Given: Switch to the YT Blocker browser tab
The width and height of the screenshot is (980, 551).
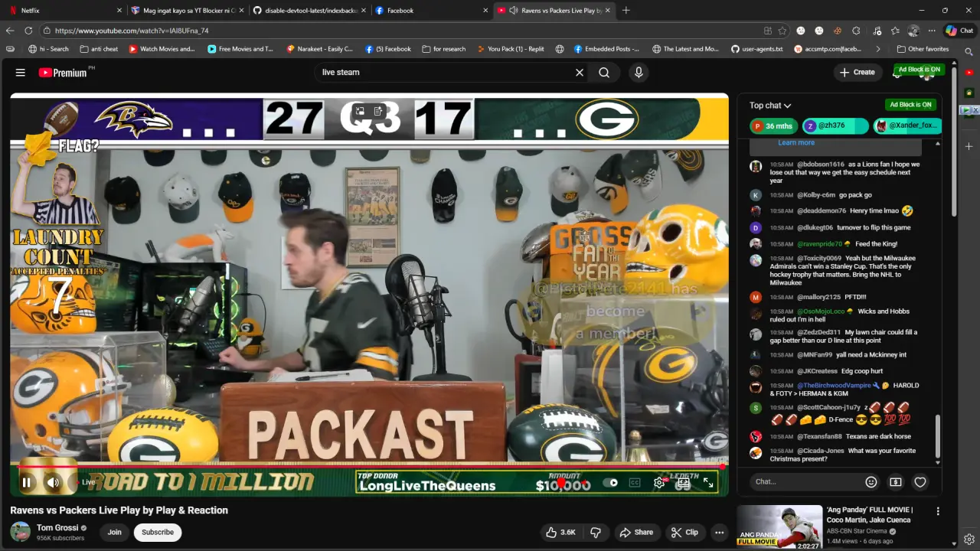Looking at the screenshot, I should 187,11.
